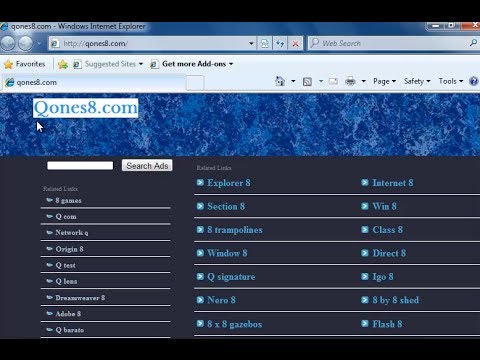Open the Class 8 link
The height and width of the screenshot is (360, 480).
[x=387, y=230]
